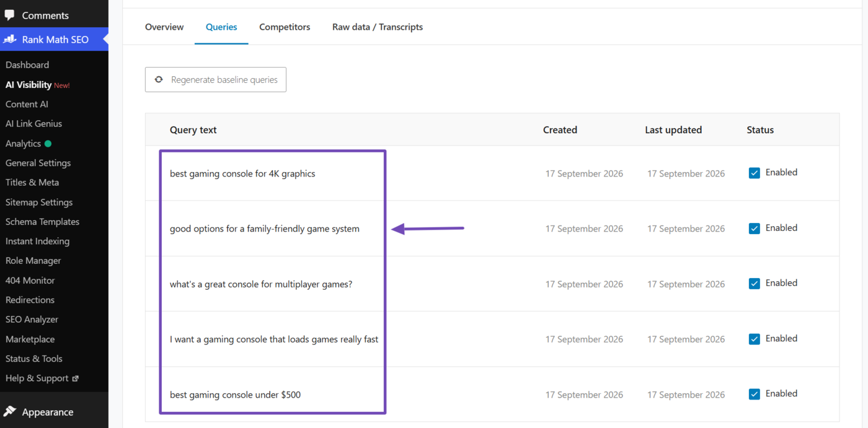The height and width of the screenshot is (428, 868).
Task: Open the 404 Monitor page
Action: pyautogui.click(x=30, y=281)
